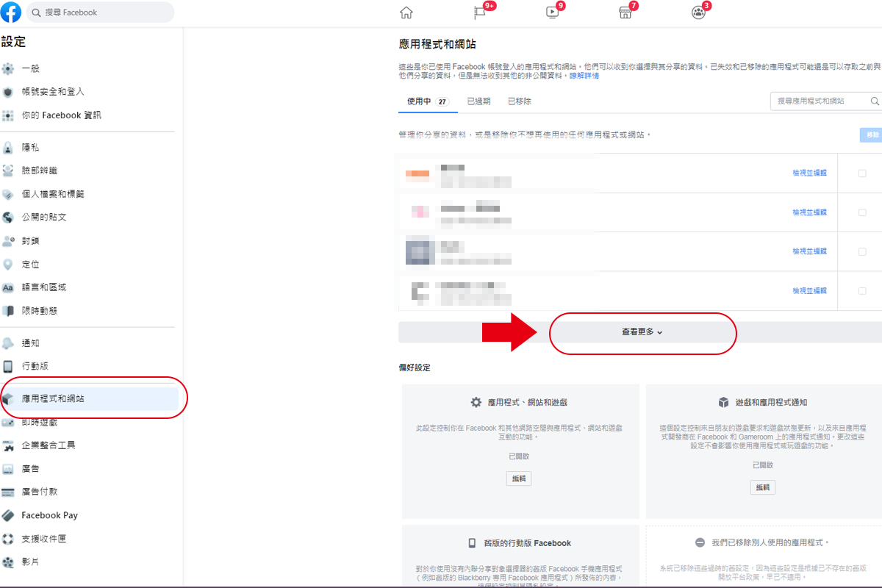Click the 搜尋 Facebook search field
Image resolution: width=882 pixels, height=588 pixels.
pos(103,12)
